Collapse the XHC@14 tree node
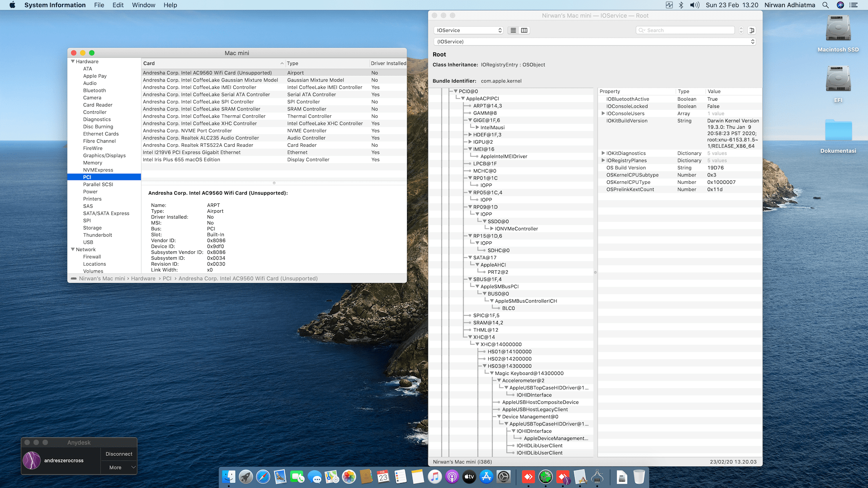 pos(470,337)
